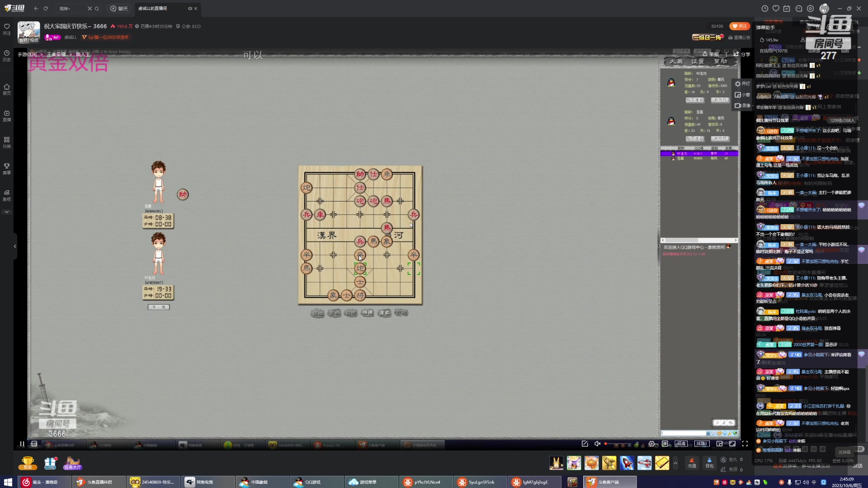Send the airplane gift
The image size is (868, 488).
[x=645, y=463]
